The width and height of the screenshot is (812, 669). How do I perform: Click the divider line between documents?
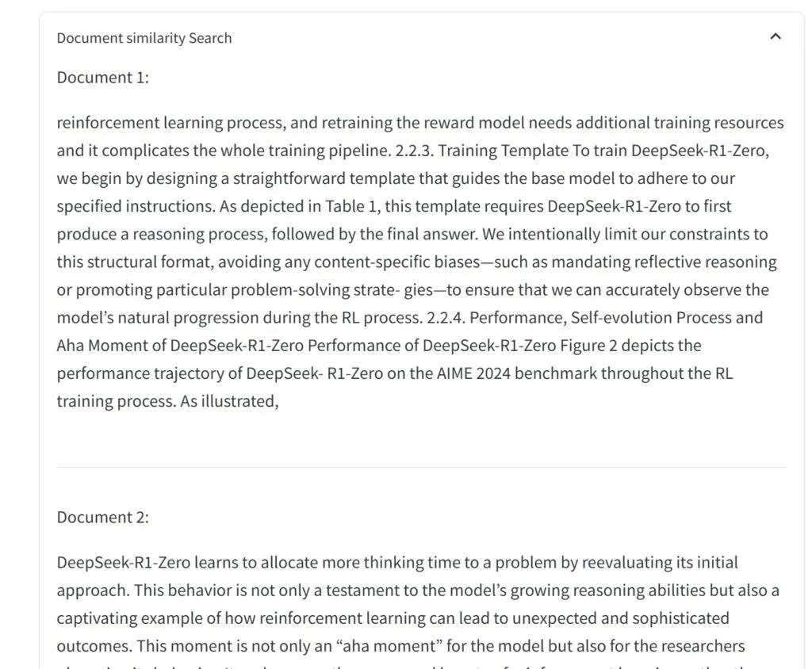click(x=421, y=467)
